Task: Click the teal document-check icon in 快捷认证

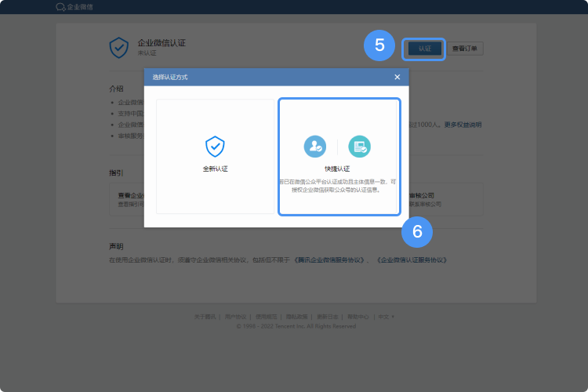Action: click(359, 147)
